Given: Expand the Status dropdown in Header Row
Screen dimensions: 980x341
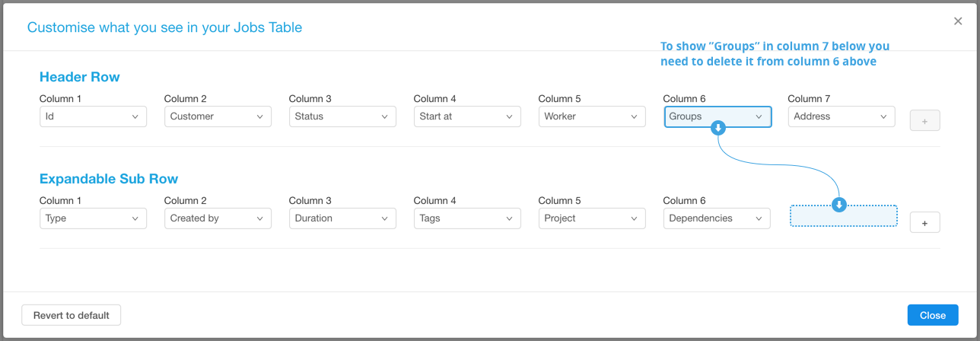Looking at the screenshot, I should coord(342,116).
